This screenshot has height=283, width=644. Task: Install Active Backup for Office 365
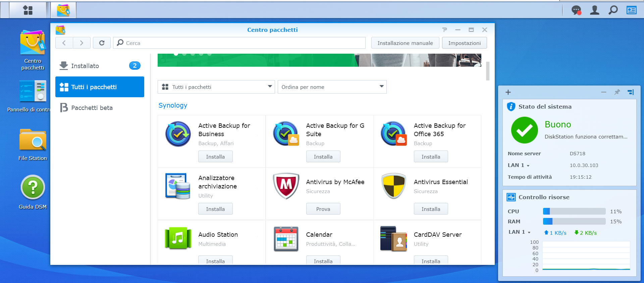[x=431, y=157]
